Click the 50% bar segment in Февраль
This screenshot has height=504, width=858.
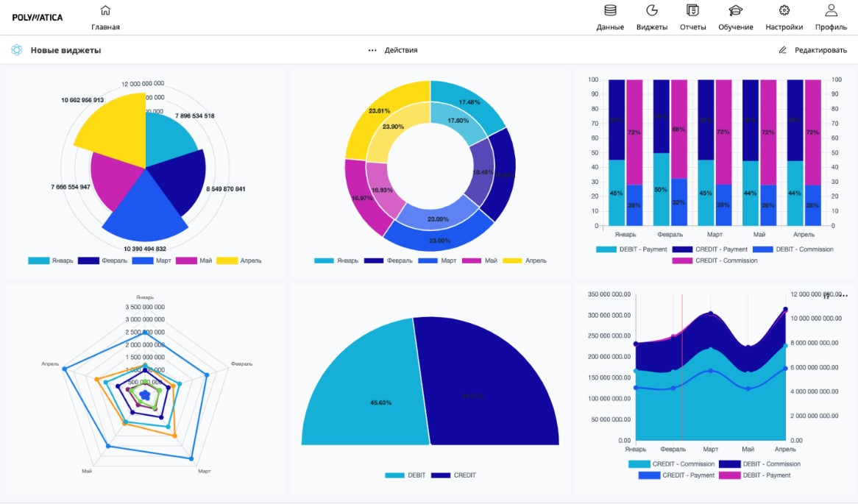coord(661,189)
